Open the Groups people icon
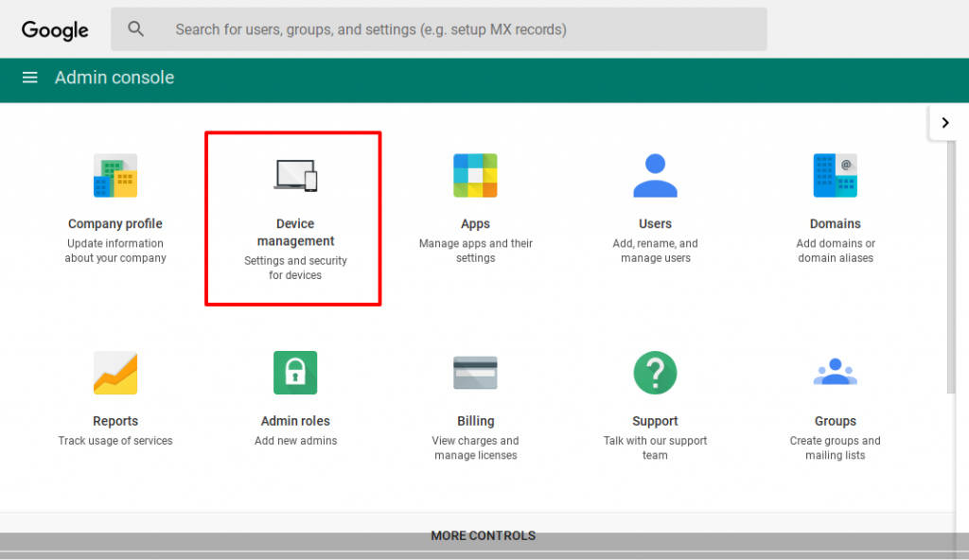Viewport: 969px width, 560px height. point(836,372)
